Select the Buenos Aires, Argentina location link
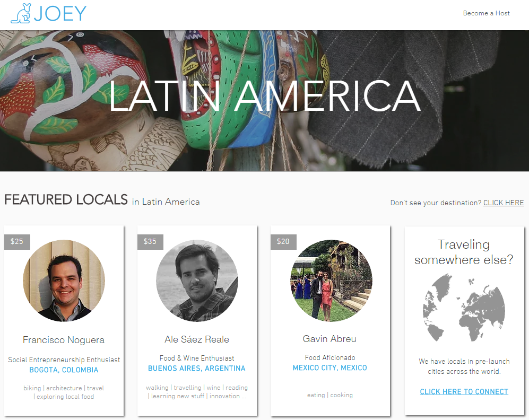Screen dimensions: 529x420 pos(197,369)
